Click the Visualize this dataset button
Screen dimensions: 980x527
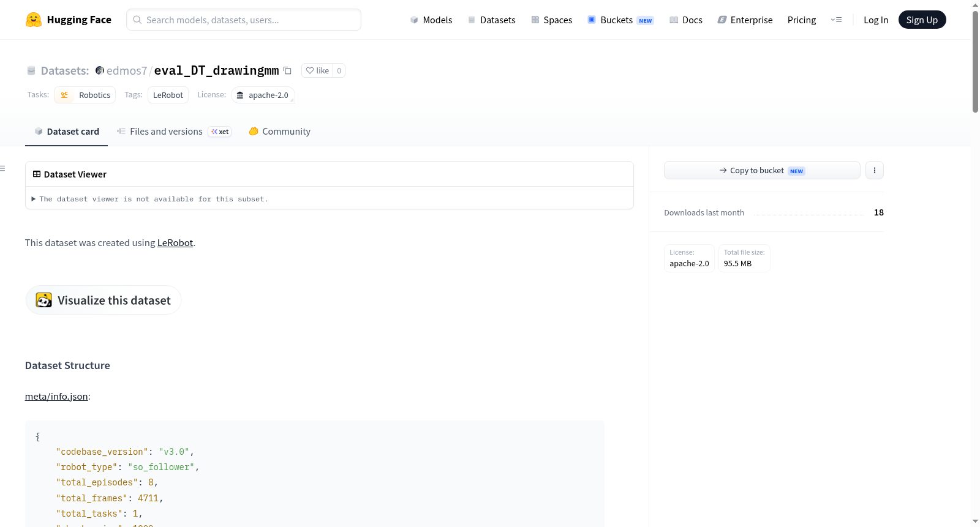103,300
